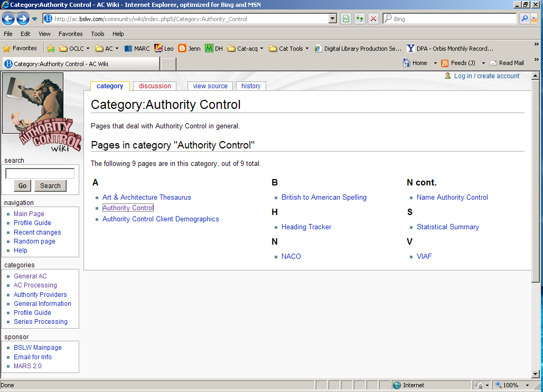
Task: Open the Heading Tracker page link
Action: pyautogui.click(x=306, y=227)
